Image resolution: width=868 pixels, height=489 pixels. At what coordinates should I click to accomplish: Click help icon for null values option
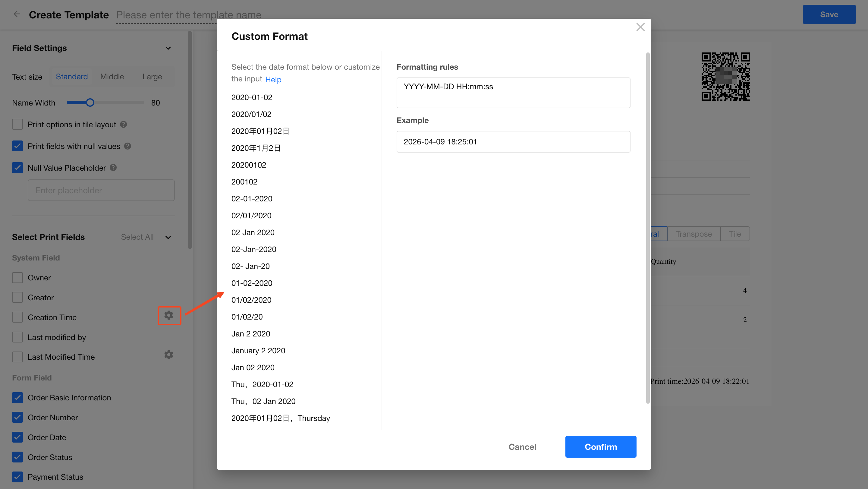point(128,146)
